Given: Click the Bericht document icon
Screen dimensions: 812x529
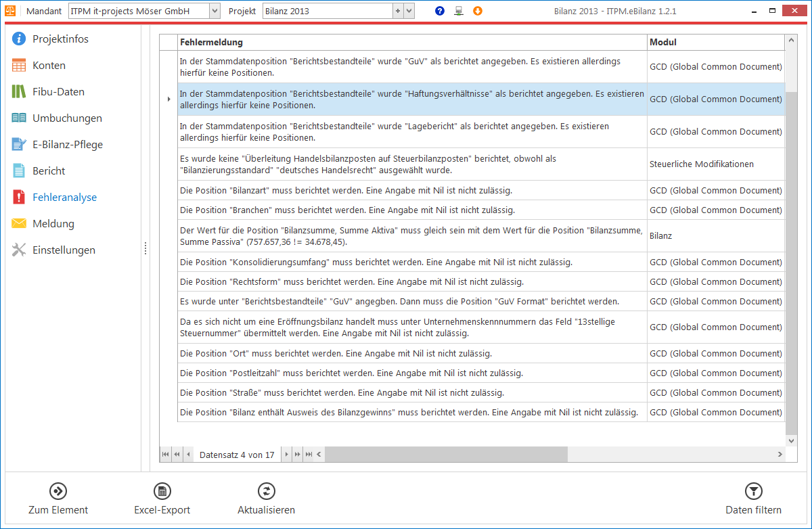Looking at the screenshot, I should [19, 170].
